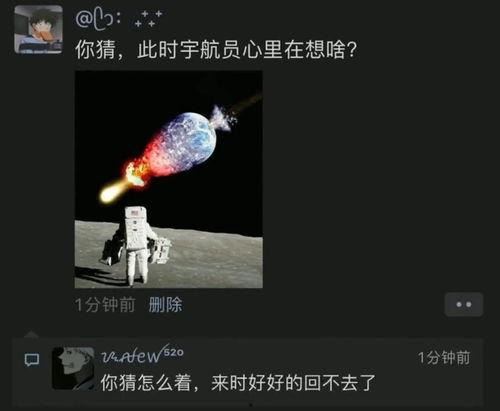Delete the post via 删除

(x=165, y=305)
